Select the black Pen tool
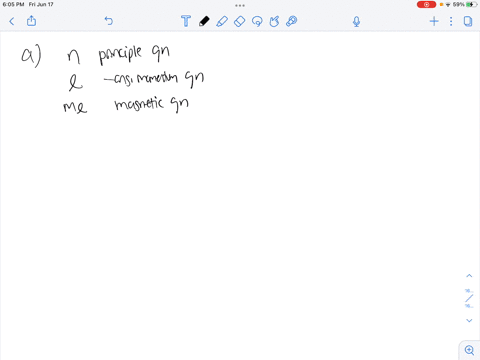Viewport: 480px width, 360px height. pos(204,21)
